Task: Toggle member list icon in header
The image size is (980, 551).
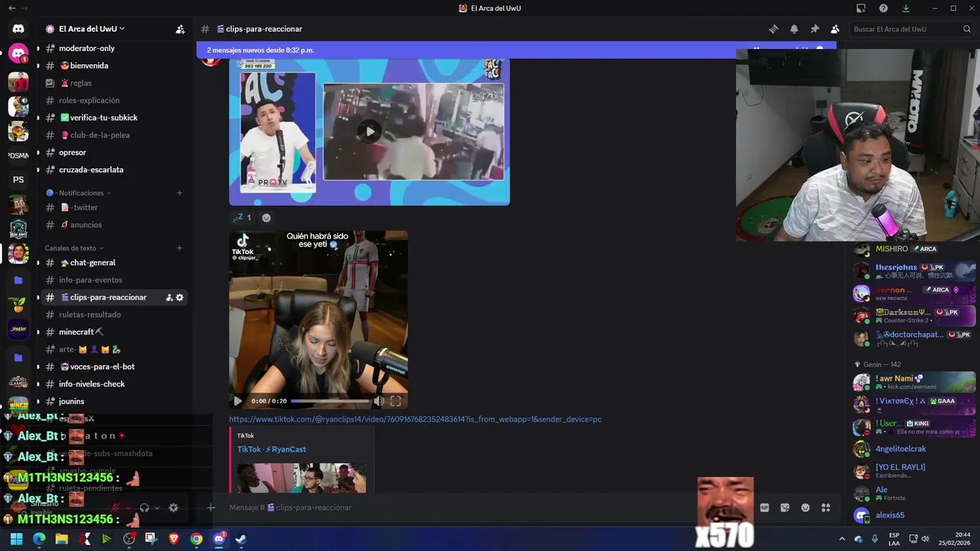Action: (x=835, y=29)
